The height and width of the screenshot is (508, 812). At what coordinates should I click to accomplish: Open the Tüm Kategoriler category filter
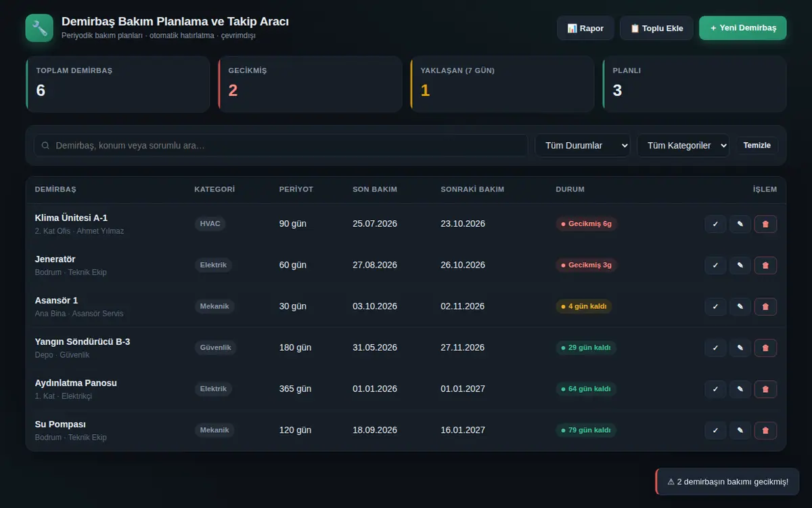click(683, 146)
